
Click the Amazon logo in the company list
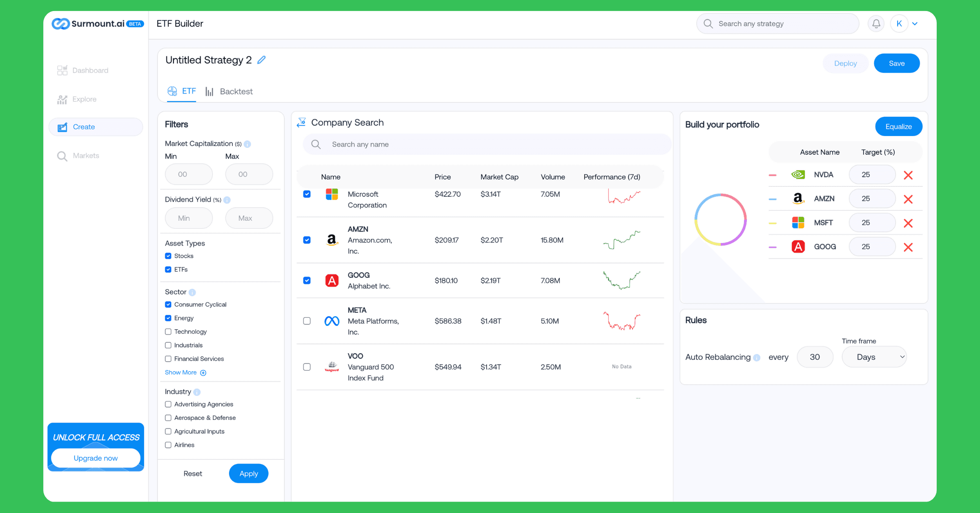click(332, 240)
